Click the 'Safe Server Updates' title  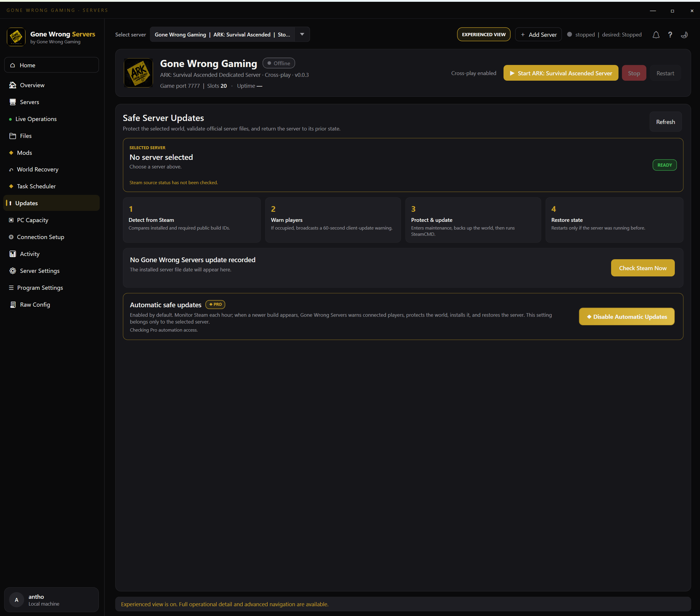coord(163,118)
